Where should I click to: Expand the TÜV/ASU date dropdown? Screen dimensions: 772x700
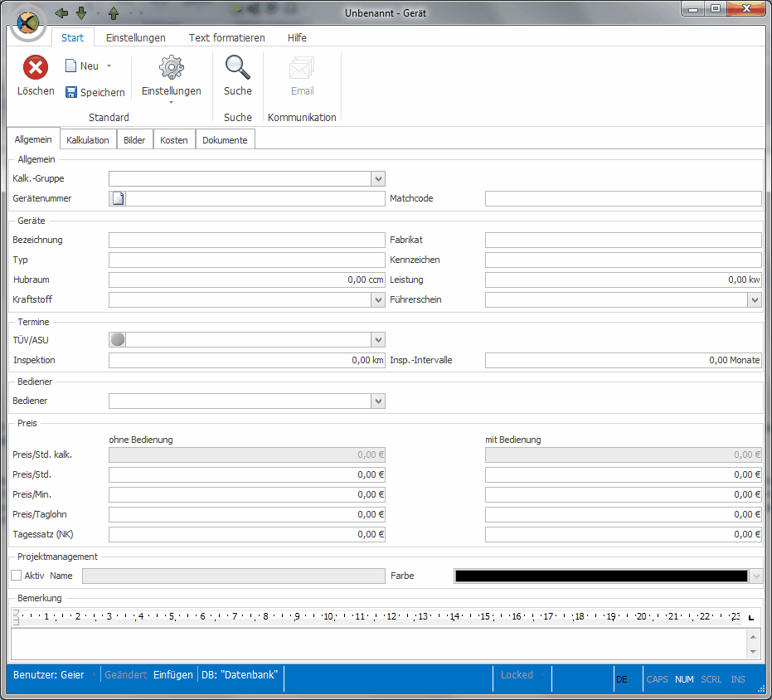point(378,339)
